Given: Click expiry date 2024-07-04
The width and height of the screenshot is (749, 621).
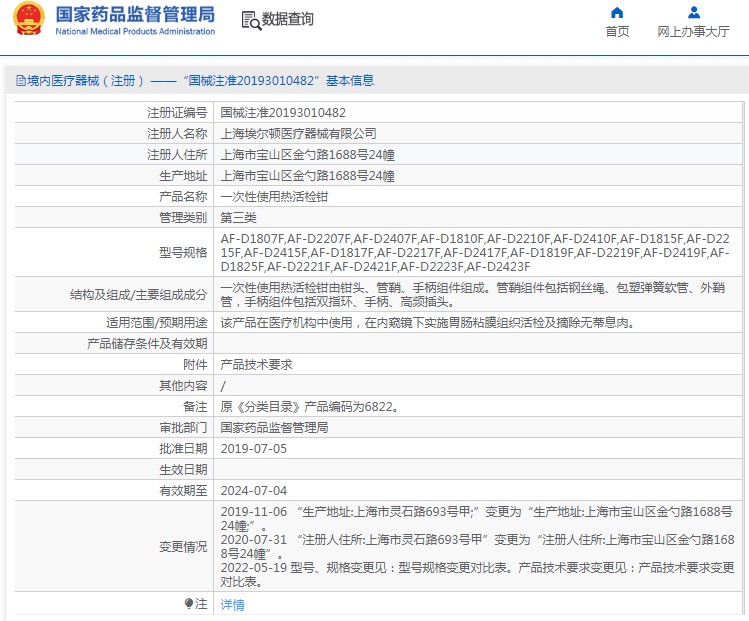Looking at the screenshot, I should point(254,491).
